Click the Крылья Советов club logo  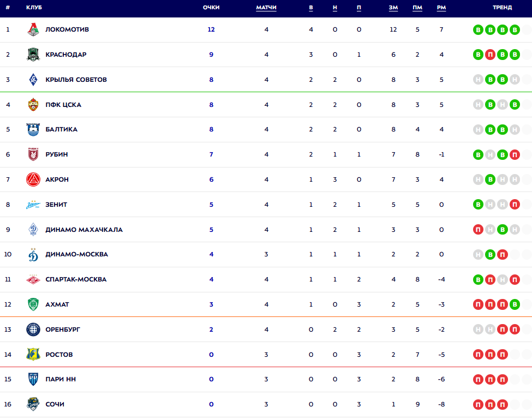33,80
